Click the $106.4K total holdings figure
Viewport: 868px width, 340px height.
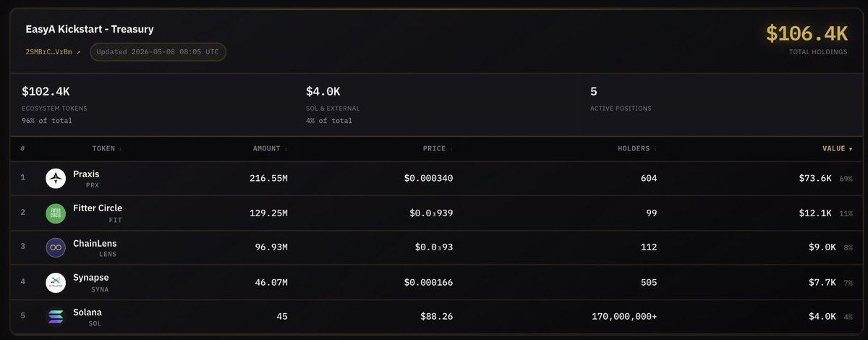pos(807,33)
